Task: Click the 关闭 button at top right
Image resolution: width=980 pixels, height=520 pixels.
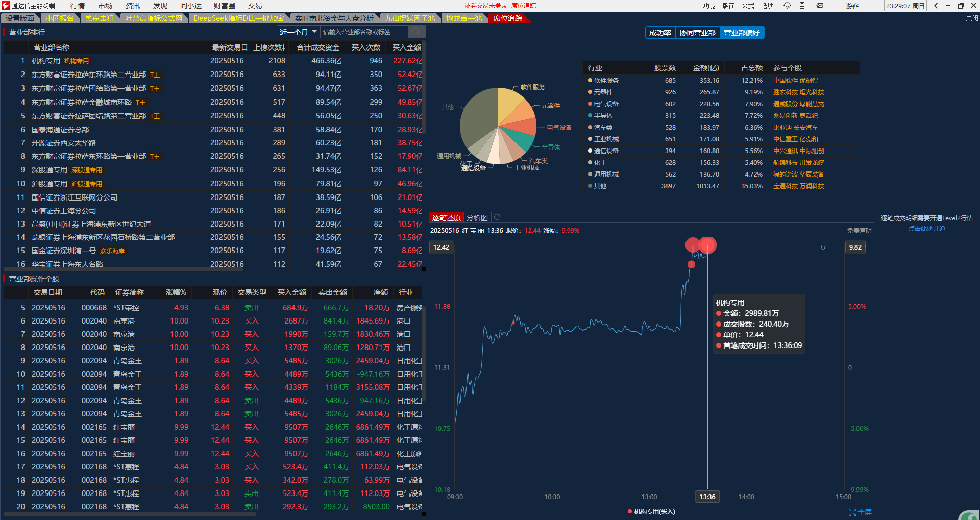Action: (x=972, y=18)
